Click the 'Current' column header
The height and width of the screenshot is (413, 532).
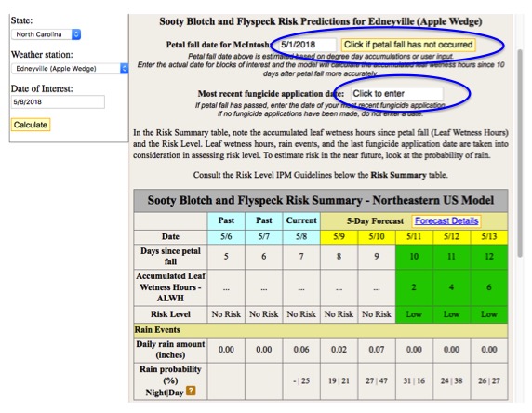click(x=301, y=220)
